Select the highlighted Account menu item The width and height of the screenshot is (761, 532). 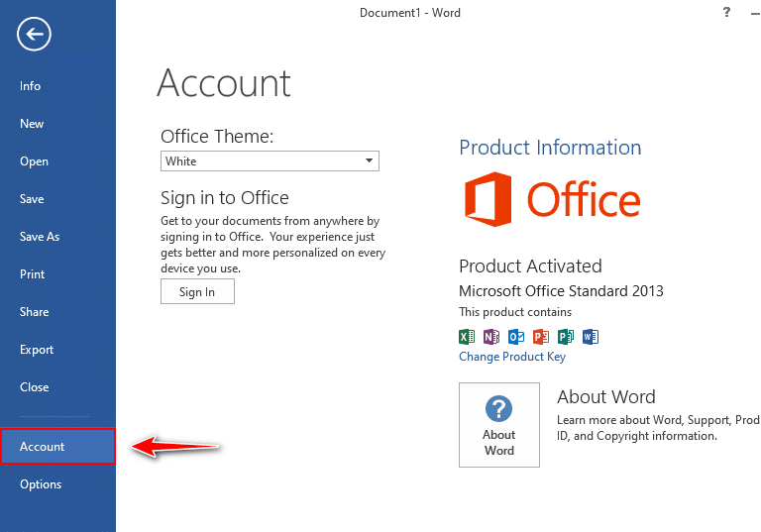pos(58,447)
